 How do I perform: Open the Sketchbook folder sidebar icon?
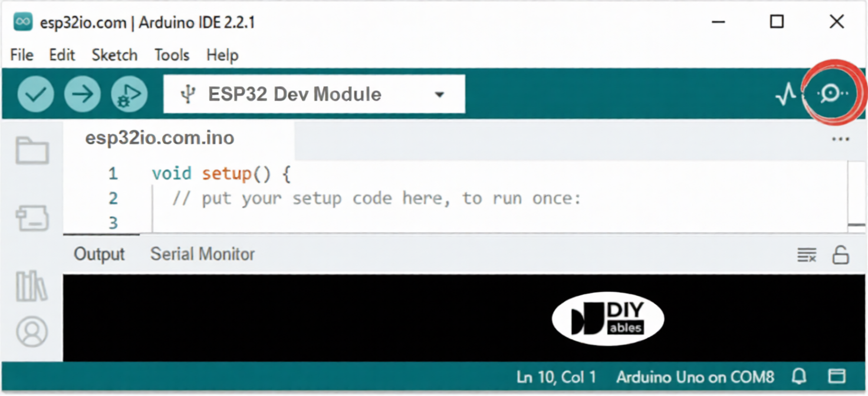[x=32, y=150]
